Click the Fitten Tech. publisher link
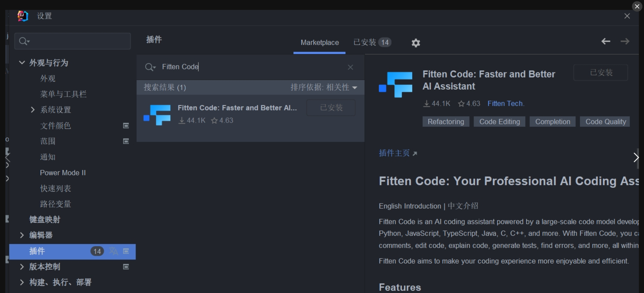This screenshot has height=293, width=644. coord(505,103)
